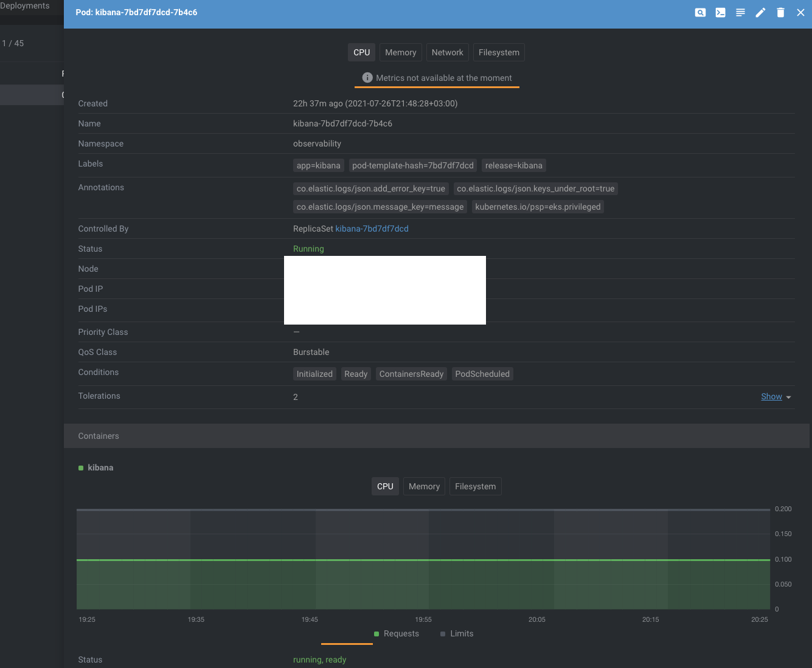Image resolution: width=812 pixels, height=668 pixels.
Task: Open the ReplicaSet kibana-7bd7df7dcd link
Action: click(x=372, y=229)
